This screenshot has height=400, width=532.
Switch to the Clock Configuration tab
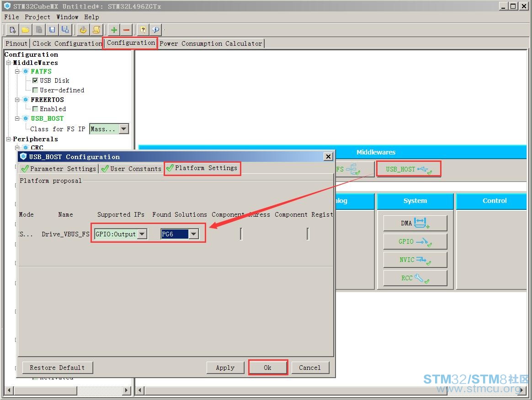point(67,43)
